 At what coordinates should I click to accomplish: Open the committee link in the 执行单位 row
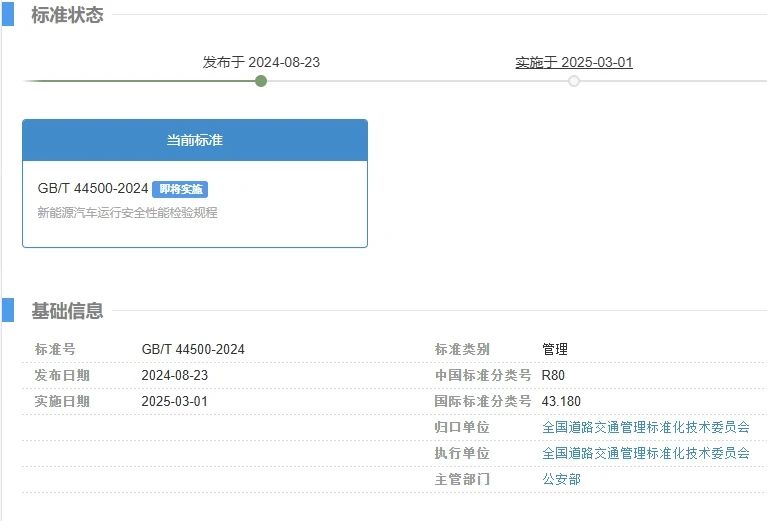coord(645,453)
